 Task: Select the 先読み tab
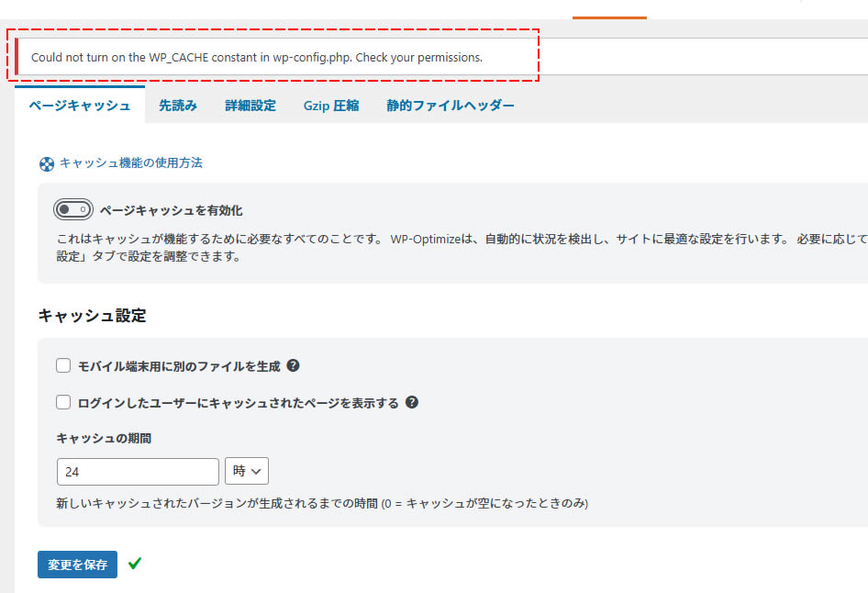point(178,105)
